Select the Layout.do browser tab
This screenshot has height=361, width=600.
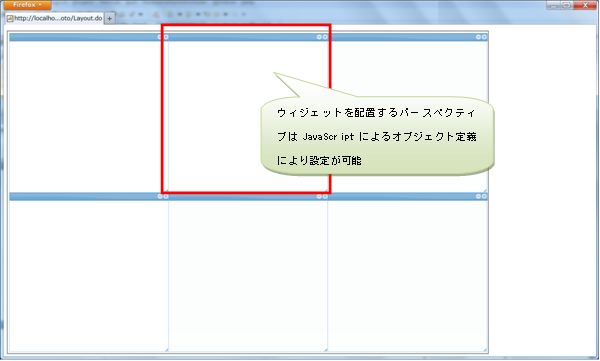(x=55, y=18)
